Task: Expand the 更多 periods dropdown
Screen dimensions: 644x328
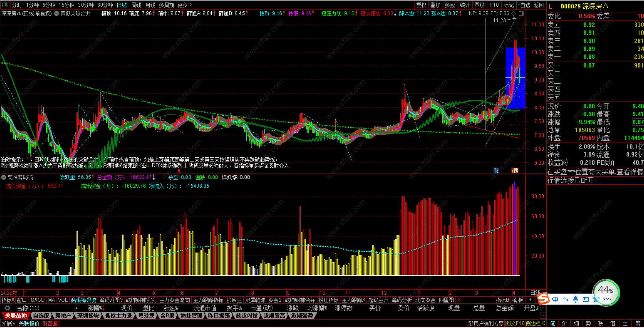Action: (185, 5)
